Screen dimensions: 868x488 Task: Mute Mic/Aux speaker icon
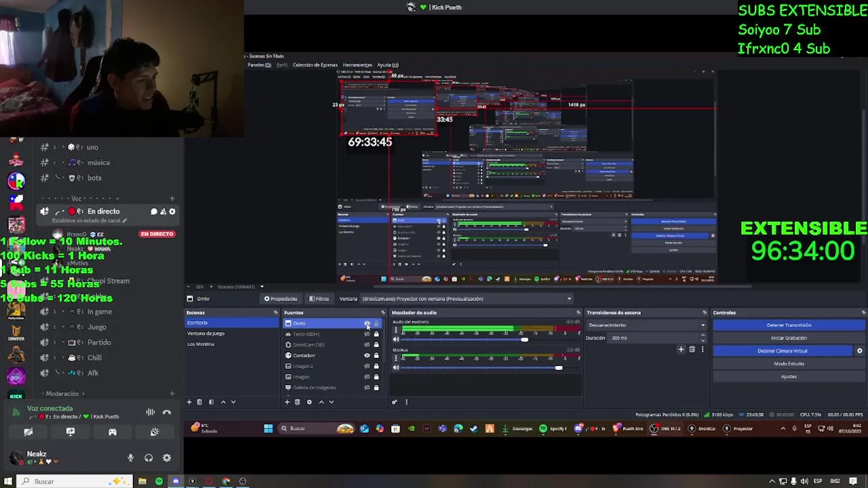tap(396, 367)
